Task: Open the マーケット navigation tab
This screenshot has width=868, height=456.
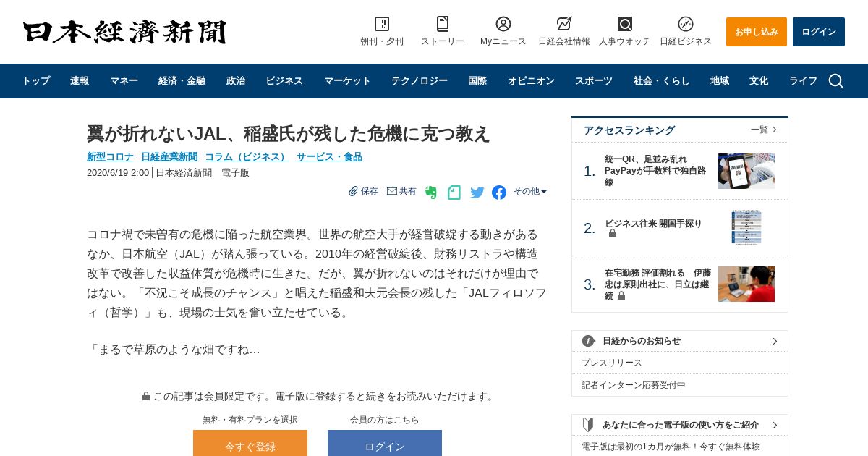Action: point(347,81)
